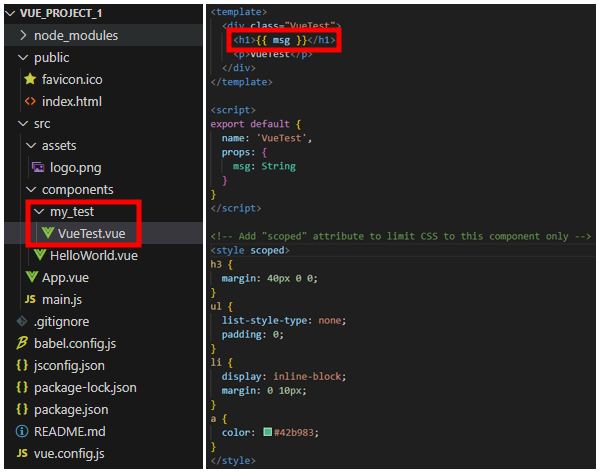Select the components folder label
The image size is (600, 473).
click(77, 190)
